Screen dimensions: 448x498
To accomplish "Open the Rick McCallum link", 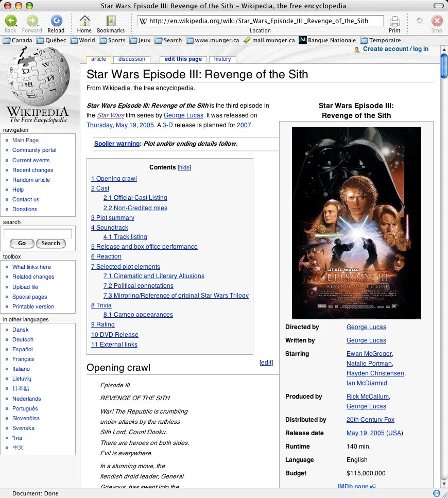I will [368, 397].
